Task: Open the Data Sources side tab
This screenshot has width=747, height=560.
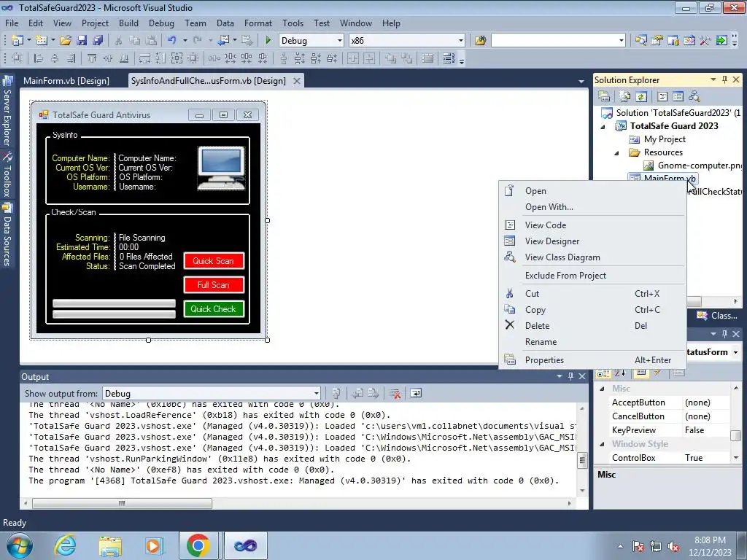Action: coord(7,236)
